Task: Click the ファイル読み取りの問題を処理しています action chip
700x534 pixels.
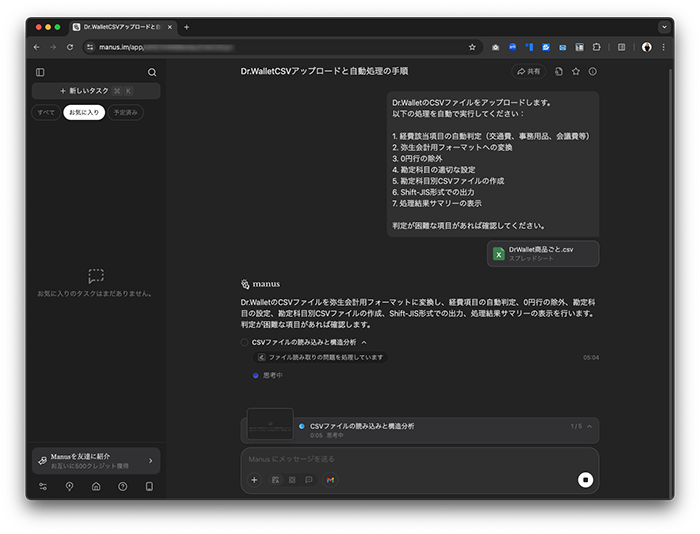Action: tap(320, 357)
